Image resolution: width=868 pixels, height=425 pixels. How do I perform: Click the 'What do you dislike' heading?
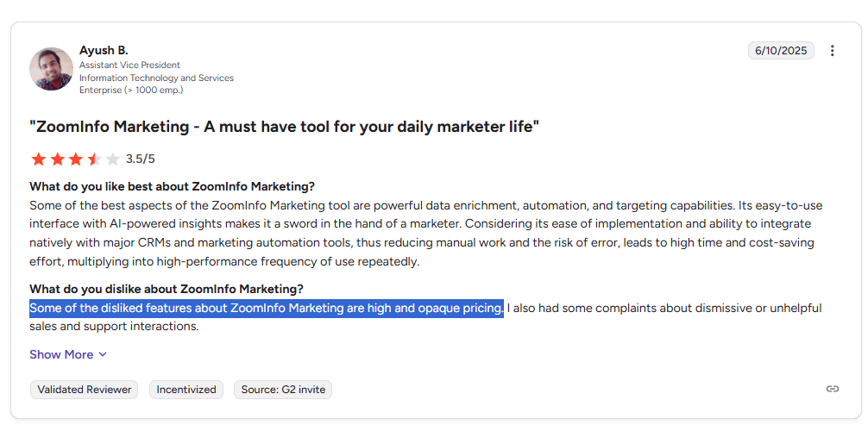pos(167,289)
